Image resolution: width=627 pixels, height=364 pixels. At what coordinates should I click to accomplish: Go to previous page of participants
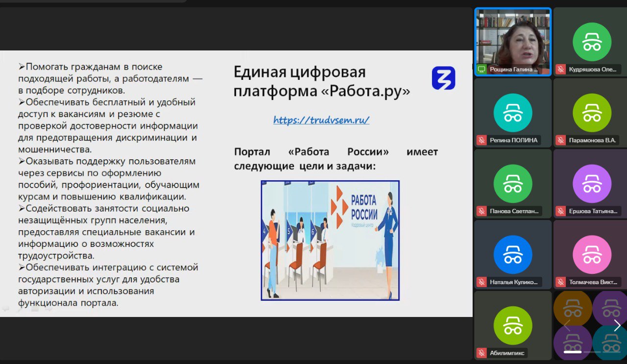[x=567, y=326]
